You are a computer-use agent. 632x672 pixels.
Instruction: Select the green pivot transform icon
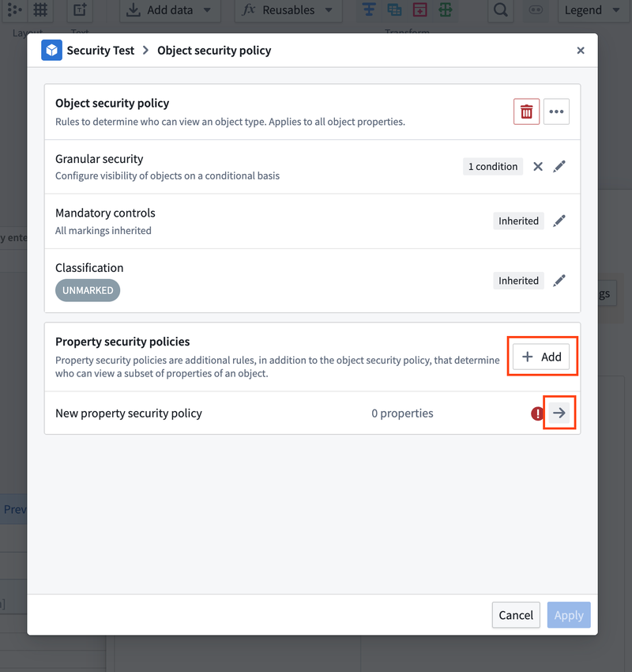446,8
